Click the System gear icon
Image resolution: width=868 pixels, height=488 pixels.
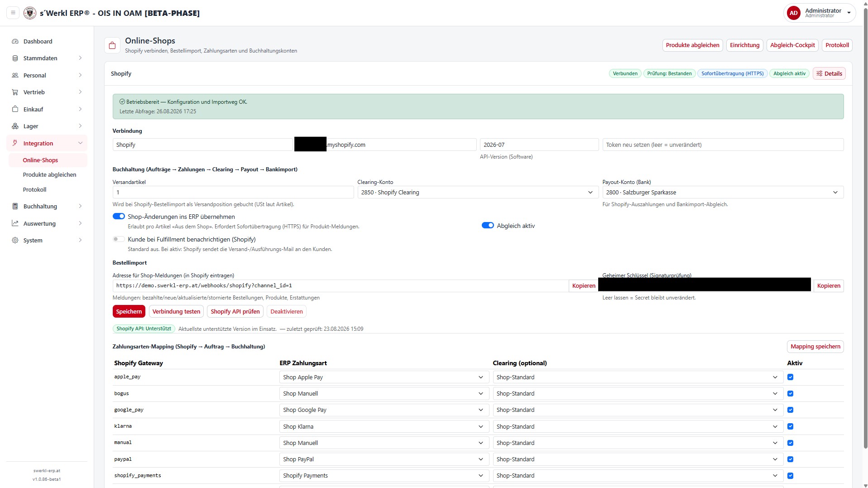pos(15,240)
